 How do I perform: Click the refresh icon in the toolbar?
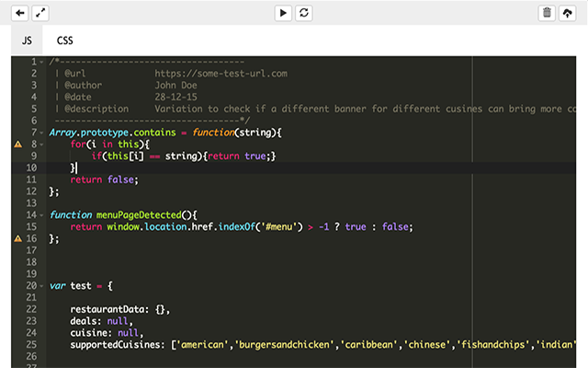(304, 13)
